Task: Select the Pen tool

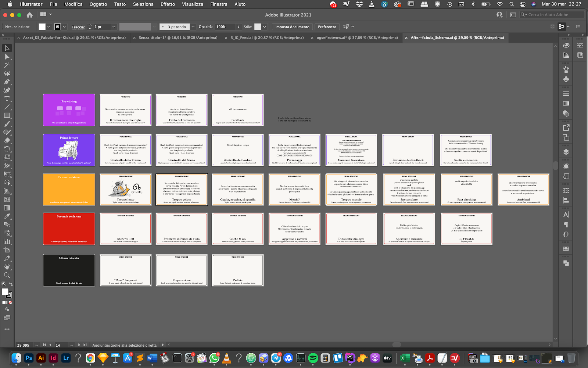Action: [x=7, y=82]
